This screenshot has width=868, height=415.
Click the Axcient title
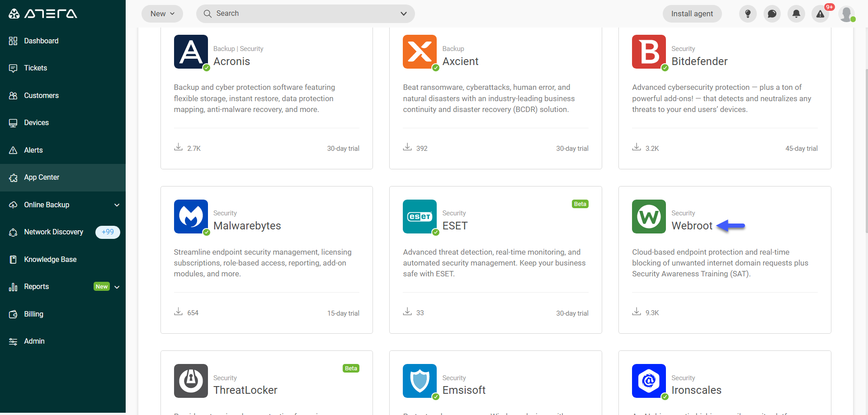[460, 61]
